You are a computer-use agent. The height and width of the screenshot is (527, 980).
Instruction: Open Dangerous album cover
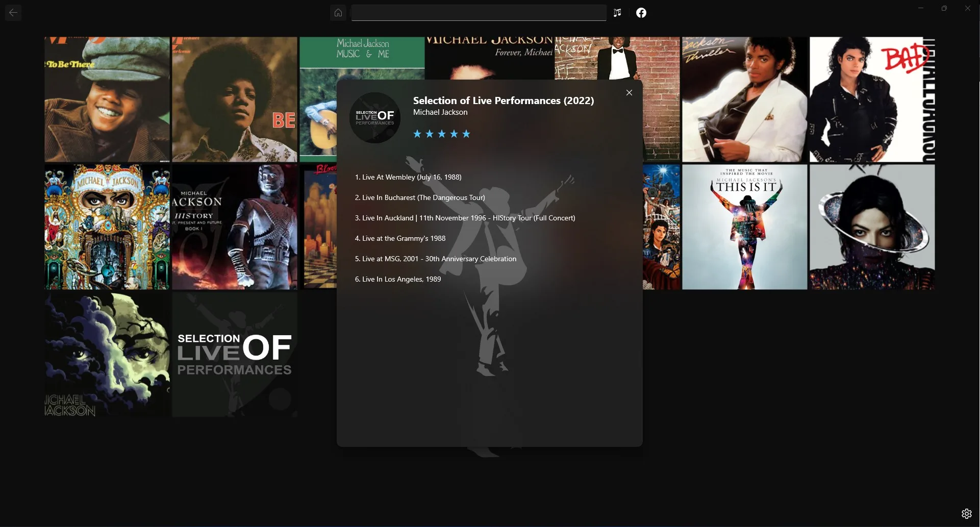click(x=107, y=227)
